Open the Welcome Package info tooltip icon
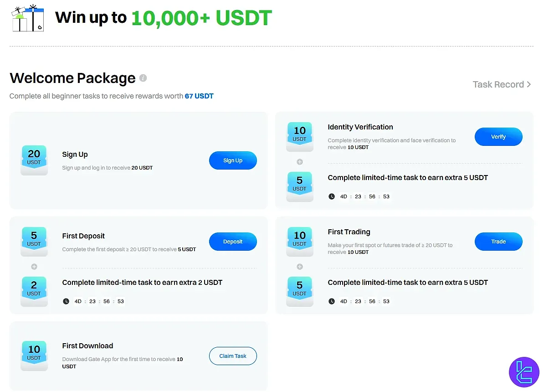This screenshot has width=544, height=392. [x=143, y=78]
